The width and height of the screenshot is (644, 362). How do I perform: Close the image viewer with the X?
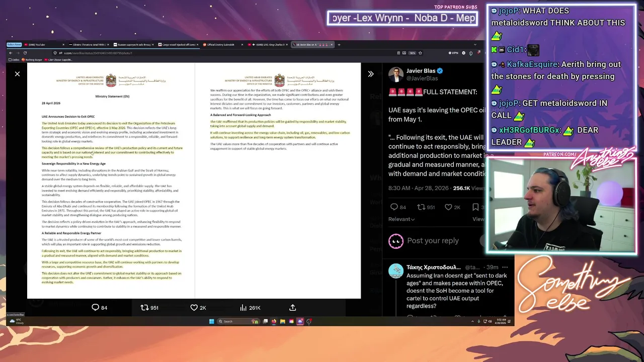coord(17,74)
